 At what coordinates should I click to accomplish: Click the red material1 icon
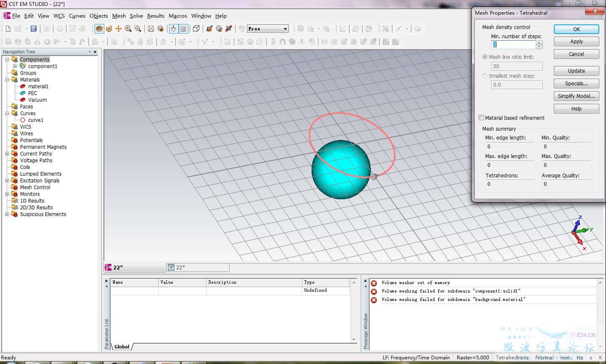(x=23, y=86)
